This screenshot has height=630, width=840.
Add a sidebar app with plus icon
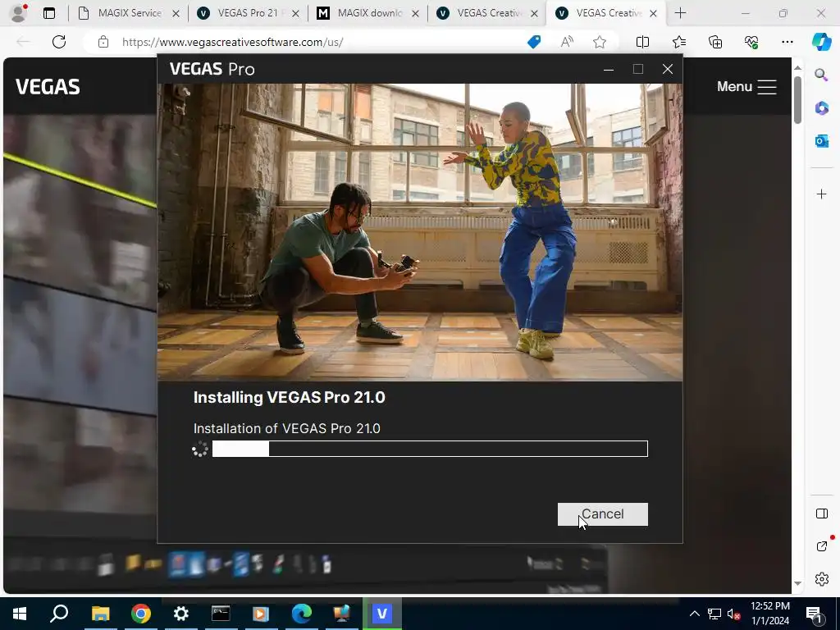tap(821, 194)
